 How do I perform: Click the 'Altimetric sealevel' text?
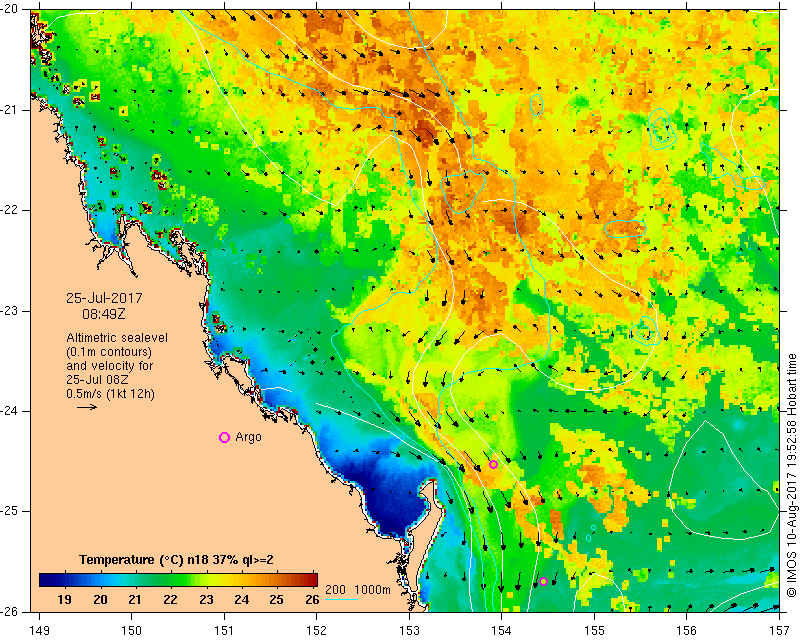point(117,338)
